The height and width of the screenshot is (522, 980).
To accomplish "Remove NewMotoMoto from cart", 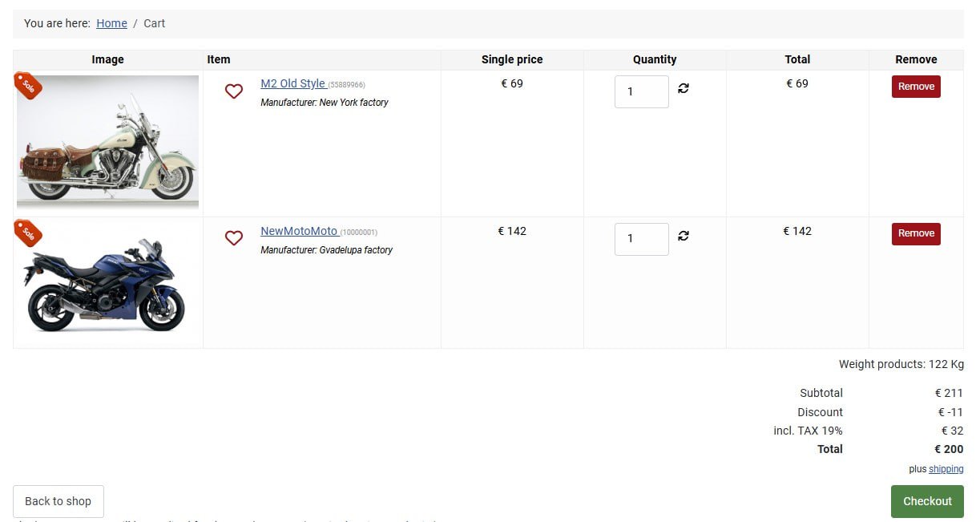I will coord(916,234).
